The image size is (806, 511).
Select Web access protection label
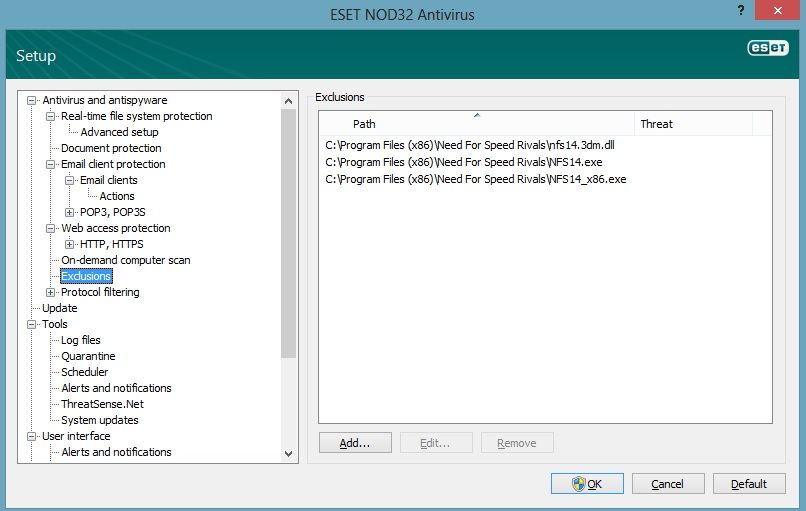pos(116,228)
